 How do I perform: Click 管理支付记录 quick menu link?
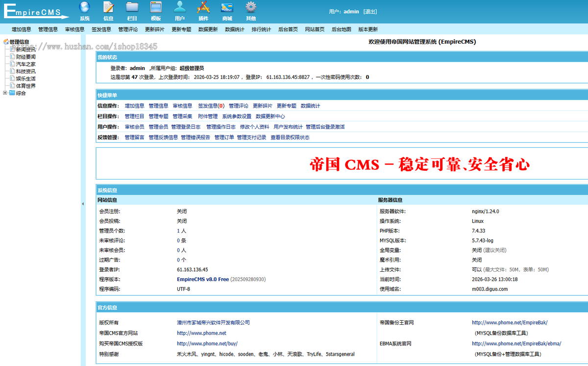(x=252, y=137)
